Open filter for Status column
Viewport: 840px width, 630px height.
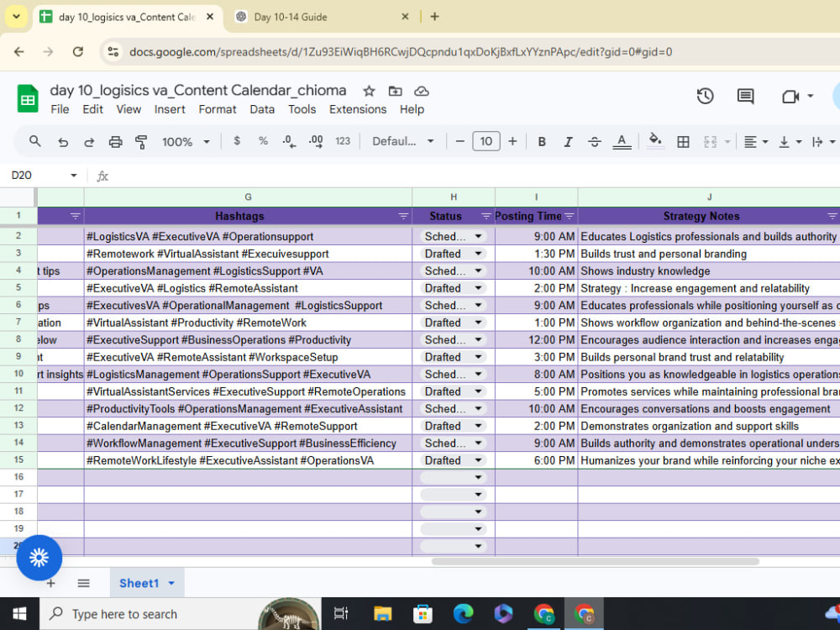click(486, 216)
